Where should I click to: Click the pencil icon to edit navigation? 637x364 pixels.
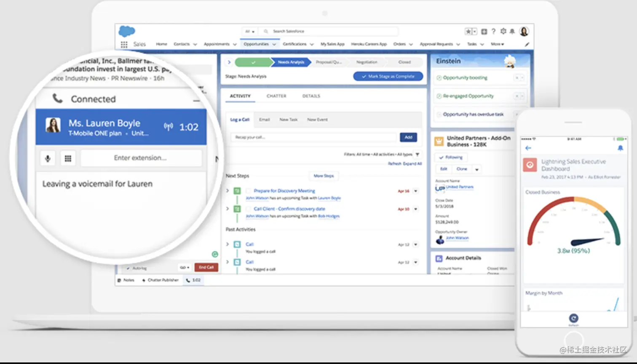(527, 44)
